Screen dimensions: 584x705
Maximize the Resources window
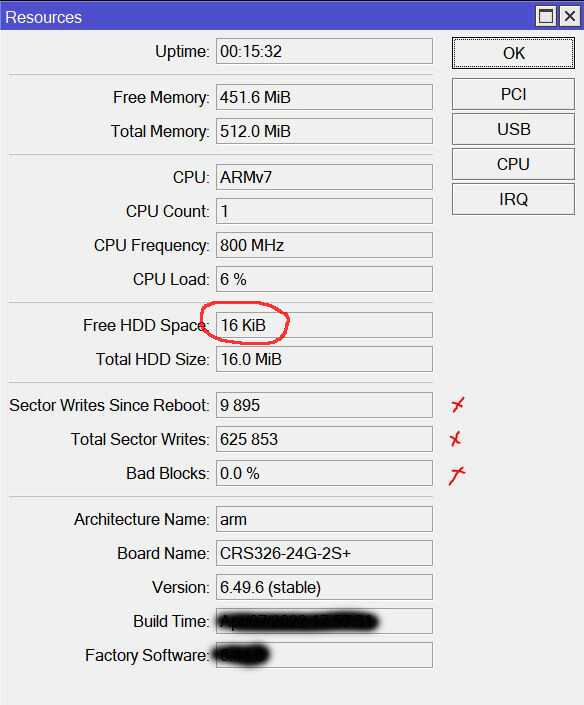point(546,17)
